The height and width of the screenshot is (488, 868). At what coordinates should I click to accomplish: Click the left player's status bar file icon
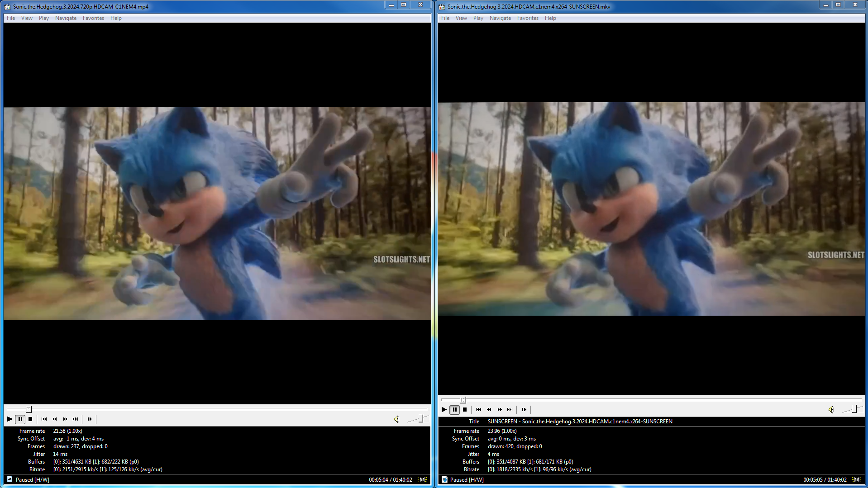coord(10,479)
